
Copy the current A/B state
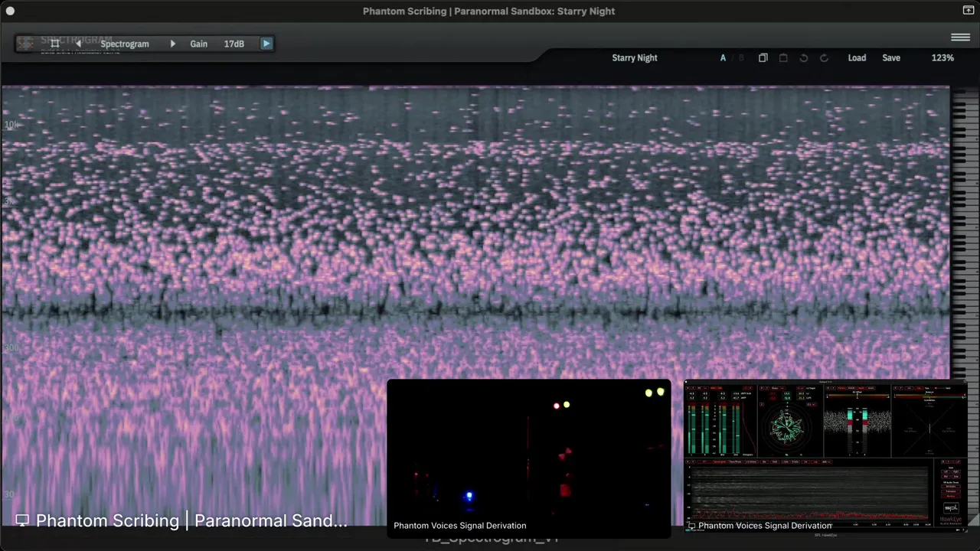[763, 57]
